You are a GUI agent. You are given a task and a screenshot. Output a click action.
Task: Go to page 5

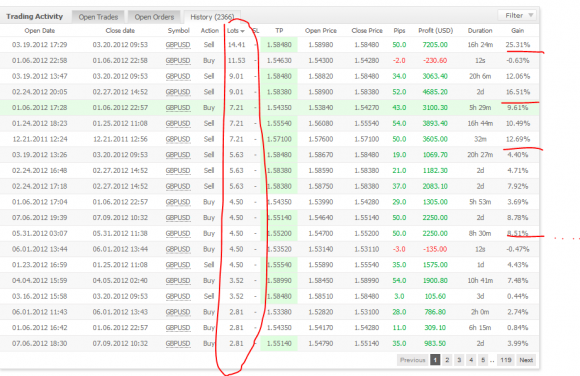coord(483,360)
